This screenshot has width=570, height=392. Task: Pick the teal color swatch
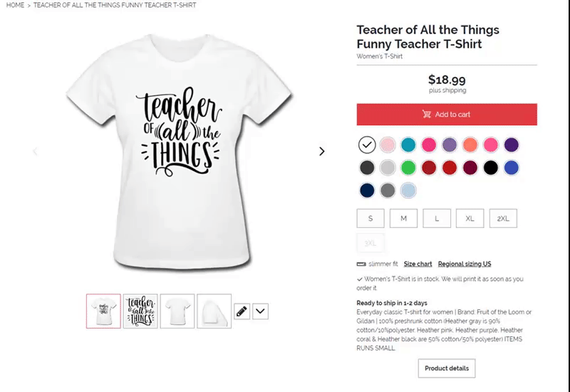(408, 145)
